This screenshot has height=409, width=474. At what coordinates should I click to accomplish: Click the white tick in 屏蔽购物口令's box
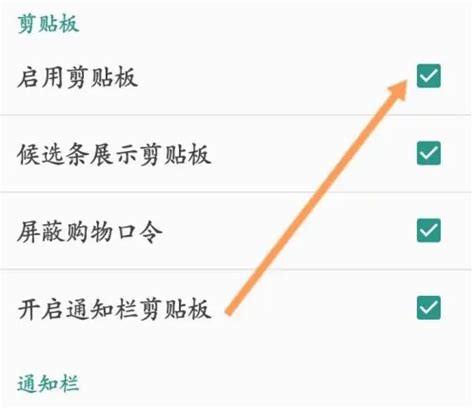(x=429, y=231)
